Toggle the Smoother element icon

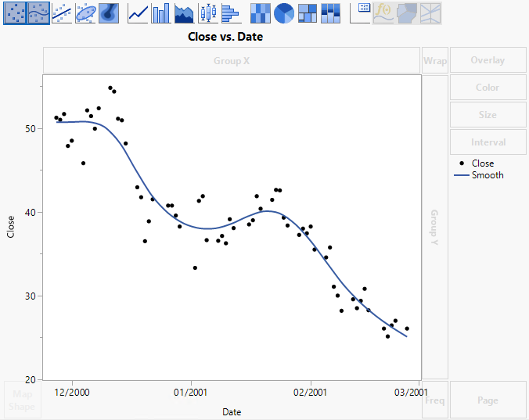(x=38, y=13)
